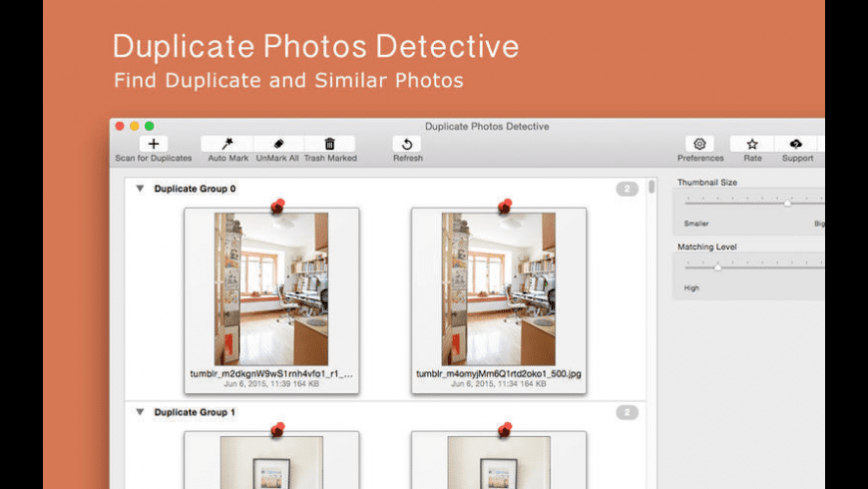Screen dimensions: 868x489
Task: Click the Trash Marked label
Action: point(330,159)
